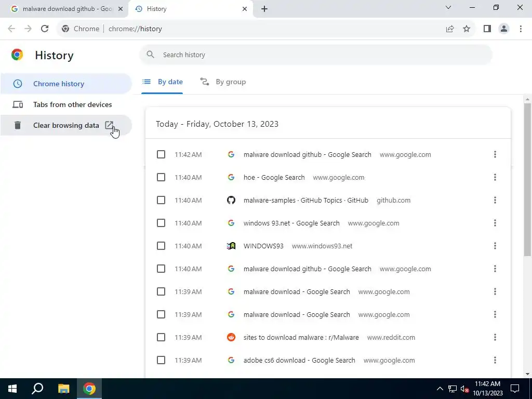The image size is (532, 399).
Task: Click the Reddit favicon of r/Malware entry
Action: click(x=231, y=337)
